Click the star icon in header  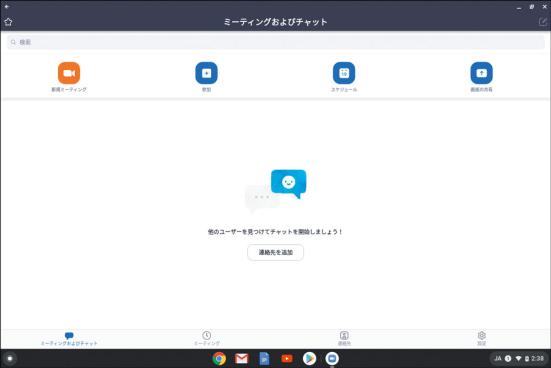coord(8,22)
